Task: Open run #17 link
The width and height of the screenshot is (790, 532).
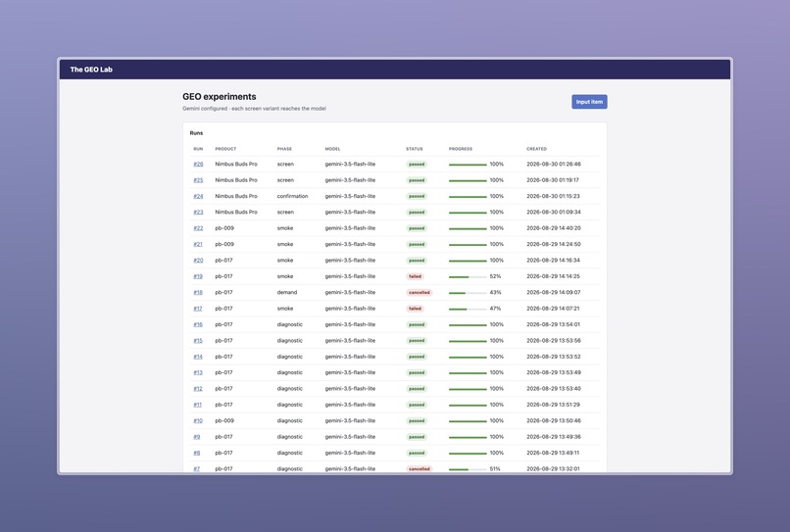Action: tap(198, 309)
